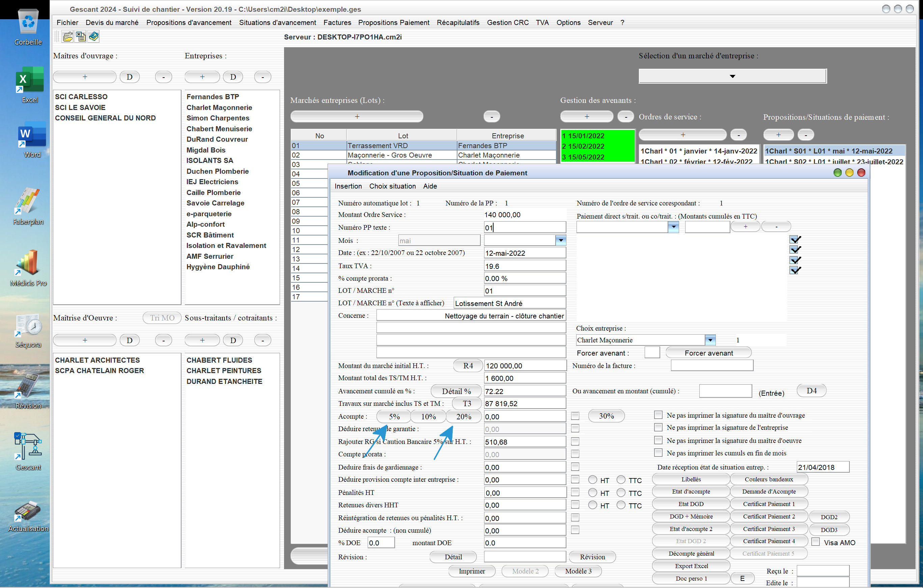Open the Séquora desktop shortcut
923x588 pixels.
coord(28,330)
